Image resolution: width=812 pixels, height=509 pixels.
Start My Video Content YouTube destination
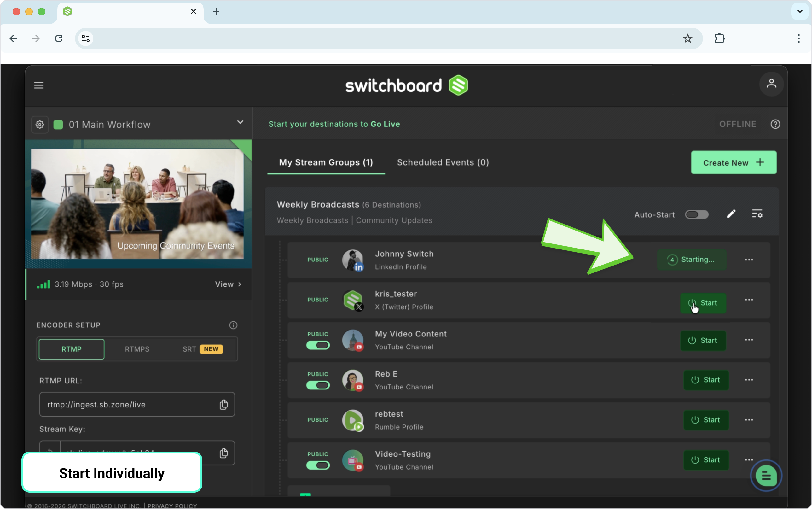(x=703, y=340)
